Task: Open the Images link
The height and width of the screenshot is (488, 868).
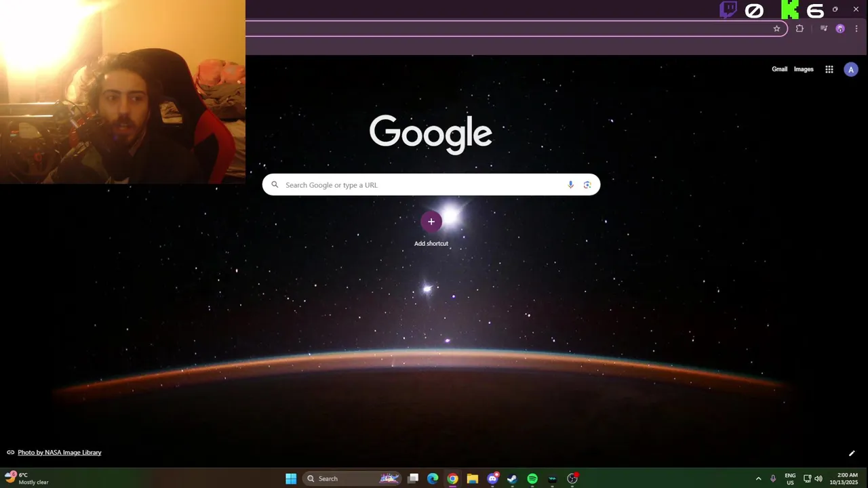Action: (804, 69)
